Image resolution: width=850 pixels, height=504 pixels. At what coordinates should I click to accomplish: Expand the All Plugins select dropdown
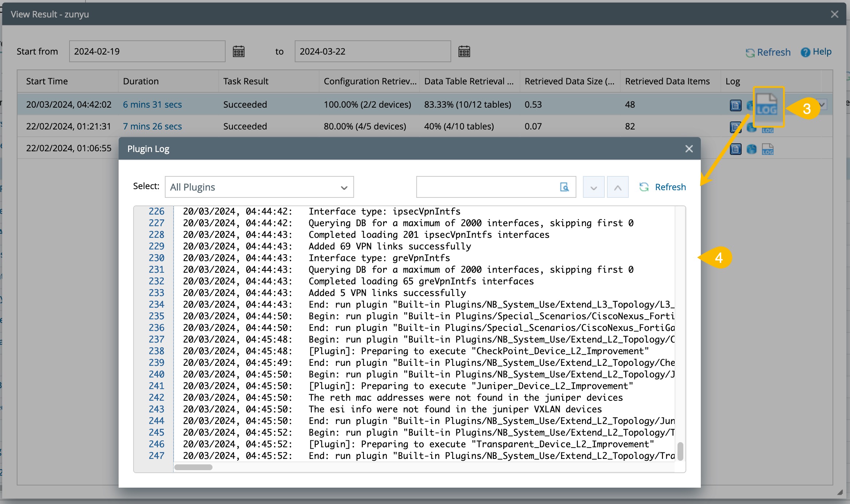(259, 187)
